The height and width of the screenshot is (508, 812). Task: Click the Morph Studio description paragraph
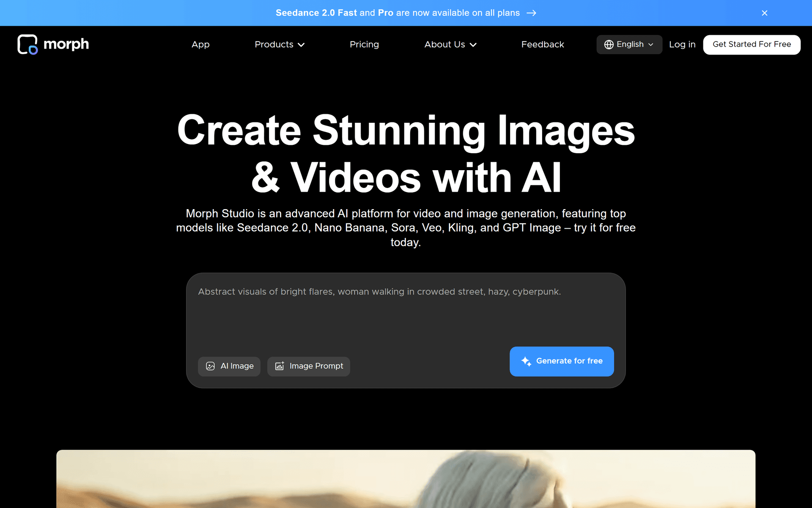tap(406, 228)
